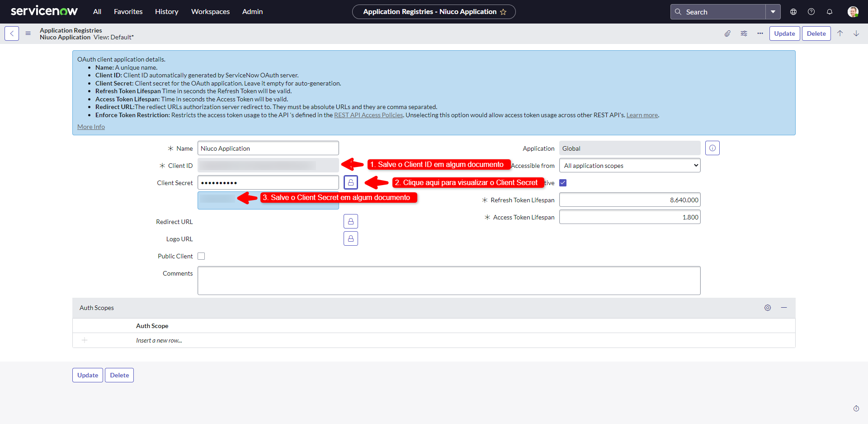Unlock the Redirect URL field

click(351, 221)
